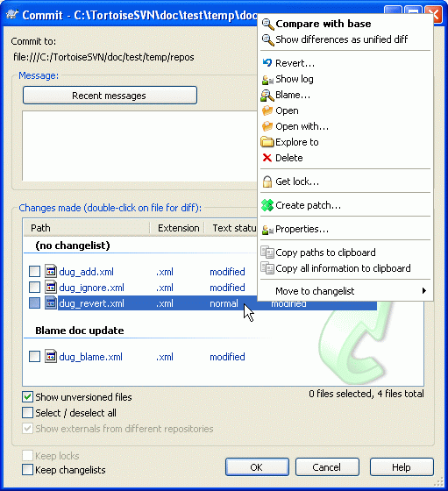The width and height of the screenshot is (448, 491).
Task: Select Copy paths to clipboard entry
Action: coord(345,253)
